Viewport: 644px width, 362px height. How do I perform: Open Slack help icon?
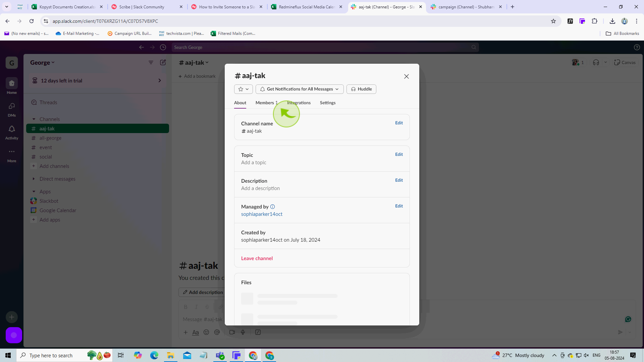[637, 47]
